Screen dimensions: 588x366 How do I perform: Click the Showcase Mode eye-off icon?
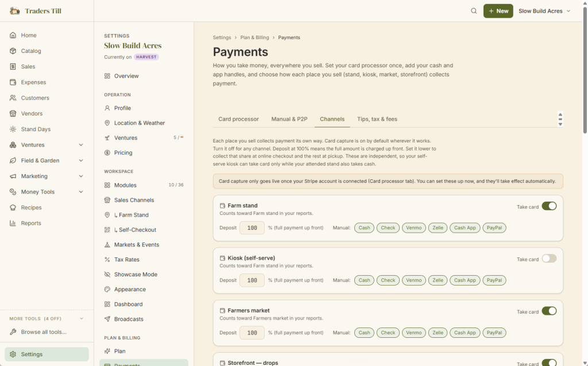click(x=107, y=275)
